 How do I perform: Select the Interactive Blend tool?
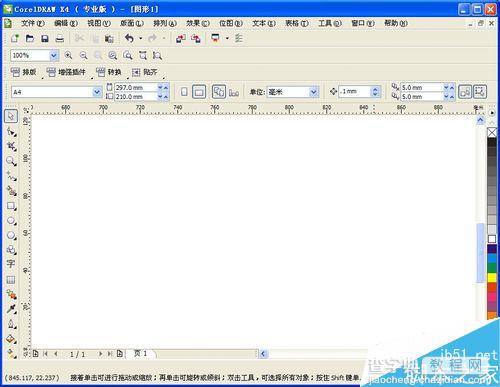pos(11,294)
